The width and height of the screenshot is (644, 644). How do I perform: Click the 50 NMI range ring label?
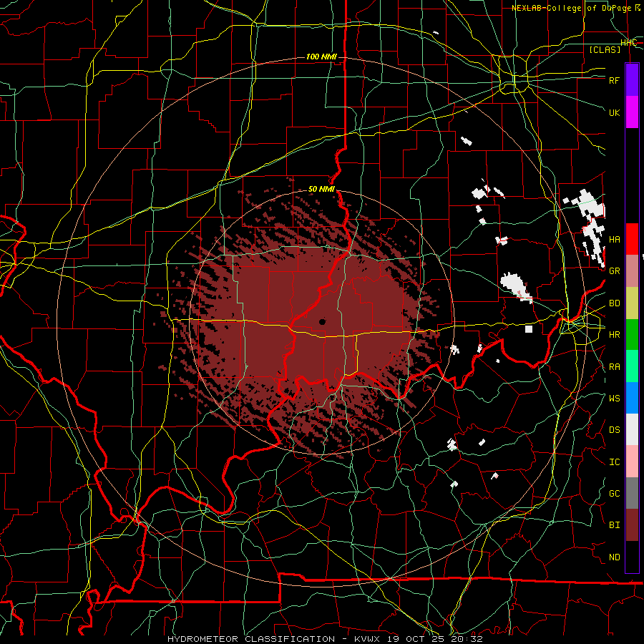coord(321,190)
